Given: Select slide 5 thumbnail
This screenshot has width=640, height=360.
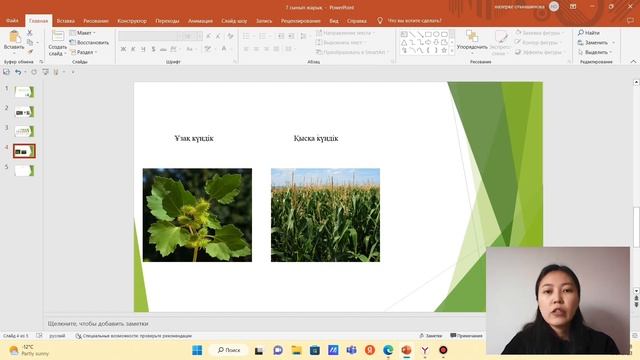Looking at the screenshot, I should 24,171.
